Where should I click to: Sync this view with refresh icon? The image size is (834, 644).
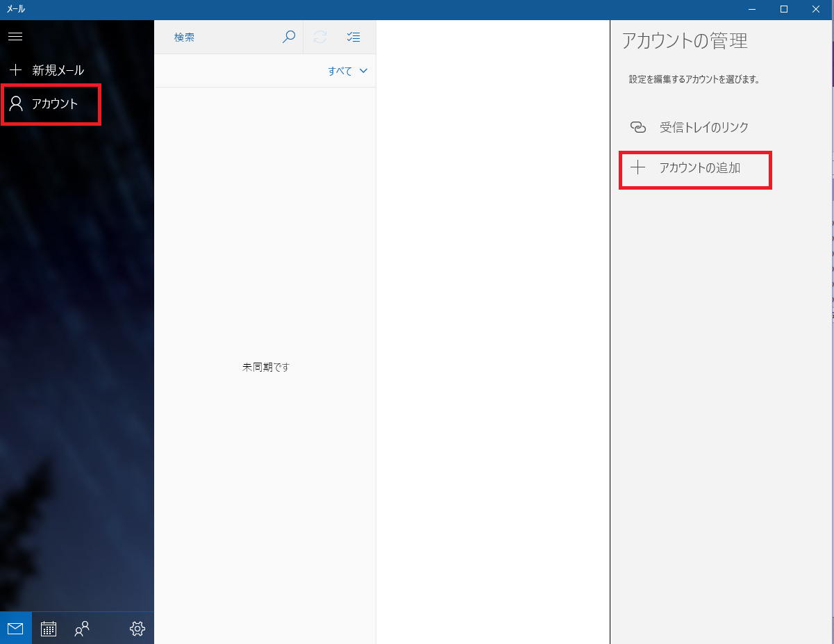coord(320,38)
